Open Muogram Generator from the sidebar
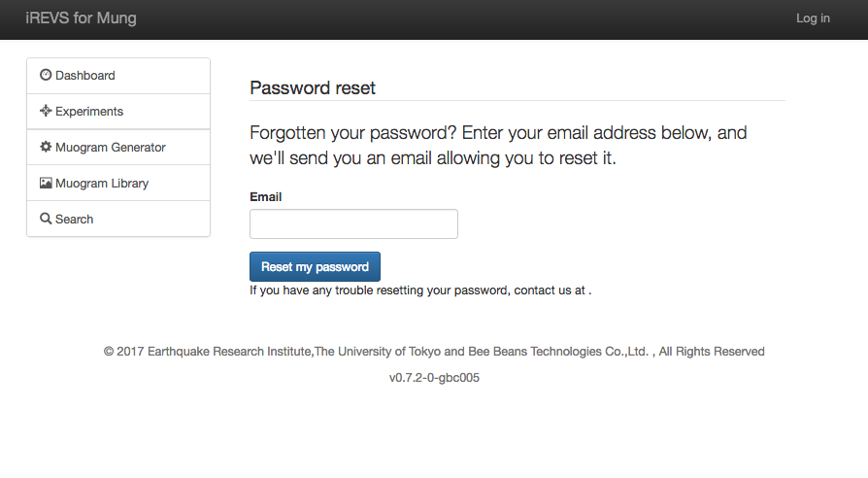 click(x=111, y=148)
